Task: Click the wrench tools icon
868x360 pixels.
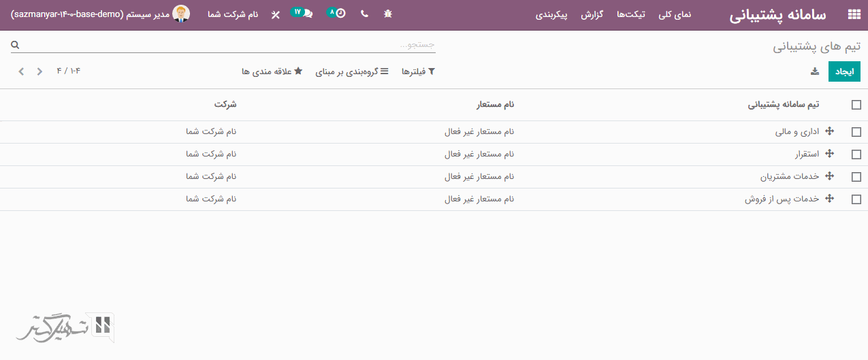Action: click(x=275, y=14)
